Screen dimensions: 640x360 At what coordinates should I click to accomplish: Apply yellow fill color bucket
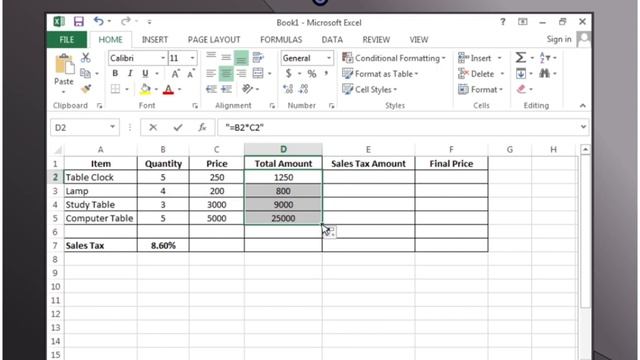point(145,89)
